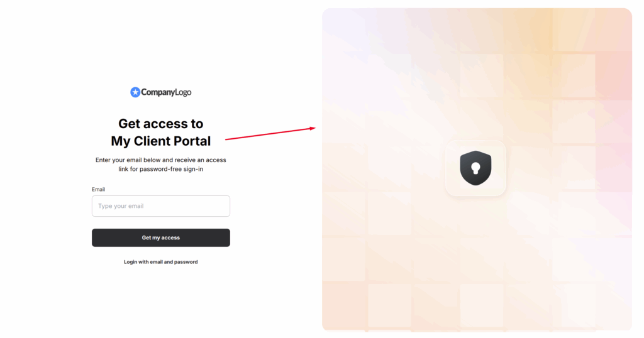The image size is (644, 338).
Task: Click the red arrow's arrowhead tip
Action: tap(314, 128)
